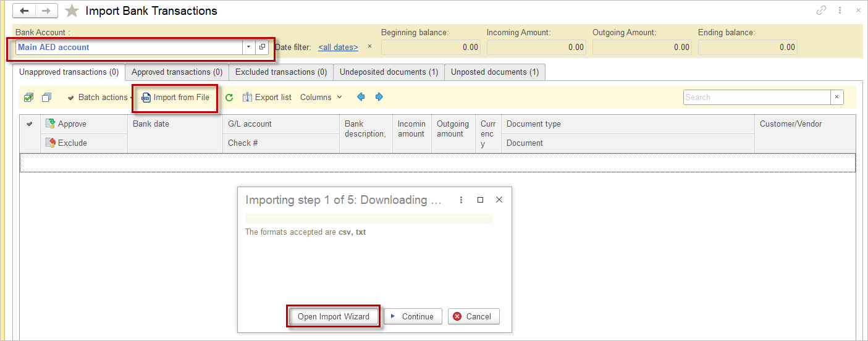868x341 pixels.
Task: Click the checkmark column header
Action: click(x=29, y=124)
